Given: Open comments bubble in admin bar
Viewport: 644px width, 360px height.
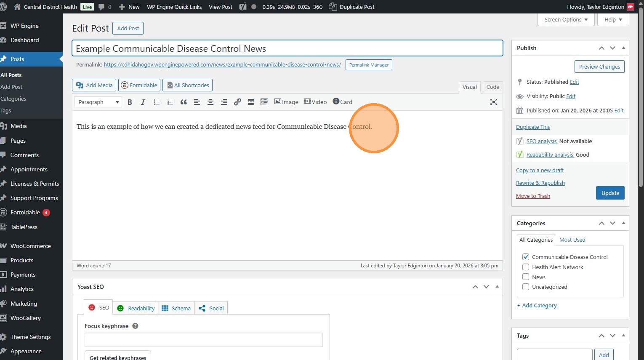Looking at the screenshot, I should 105,7.
